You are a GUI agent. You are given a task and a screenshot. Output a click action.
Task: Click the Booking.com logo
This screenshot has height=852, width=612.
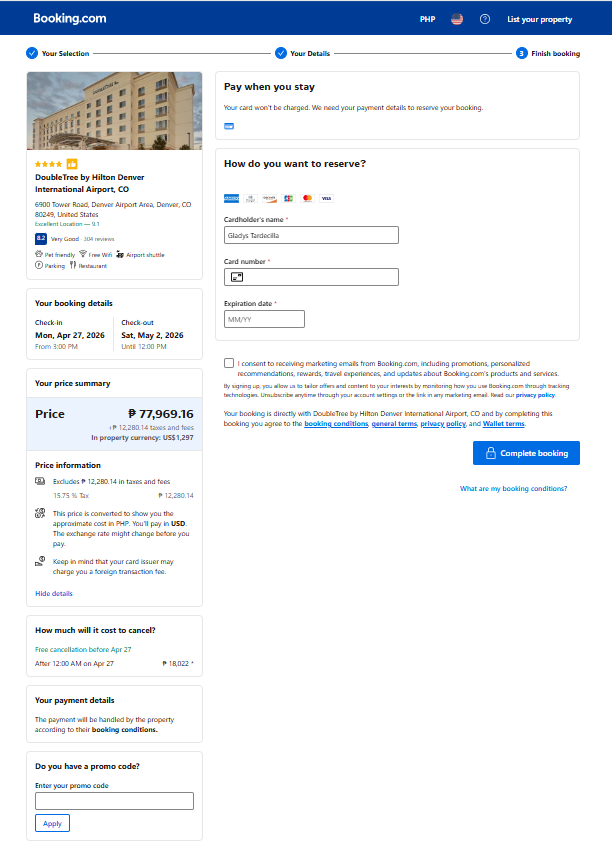pos(70,18)
